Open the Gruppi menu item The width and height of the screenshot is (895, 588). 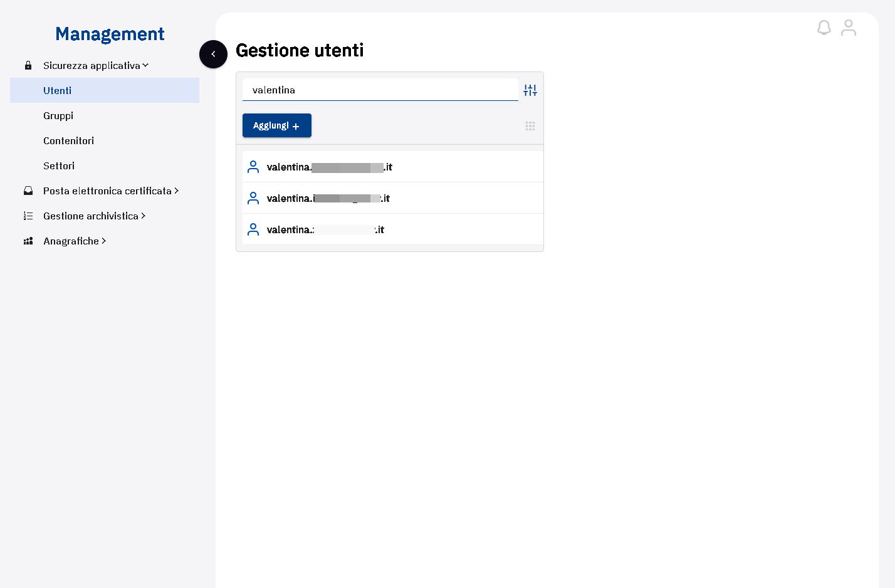click(58, 115)
